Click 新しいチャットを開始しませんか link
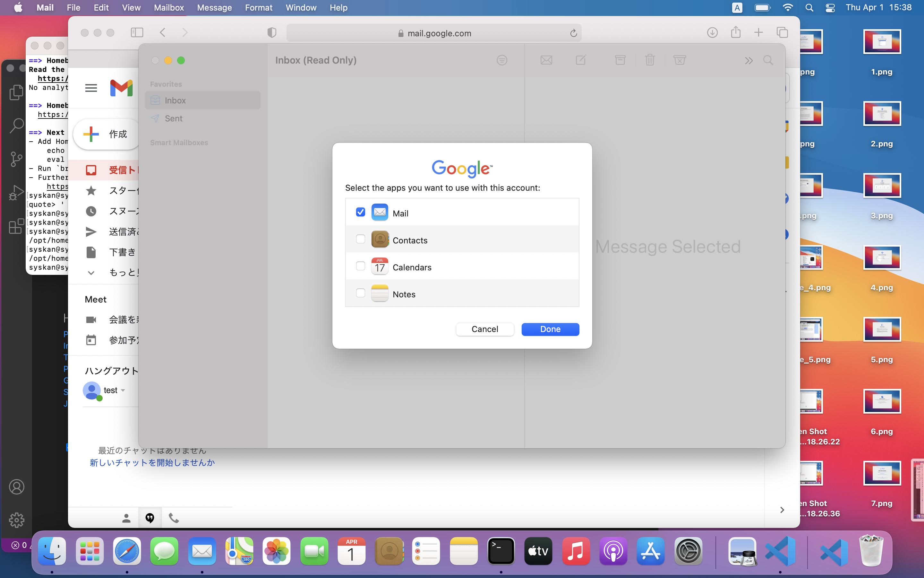The image size is (924, 578). (152, 462)
